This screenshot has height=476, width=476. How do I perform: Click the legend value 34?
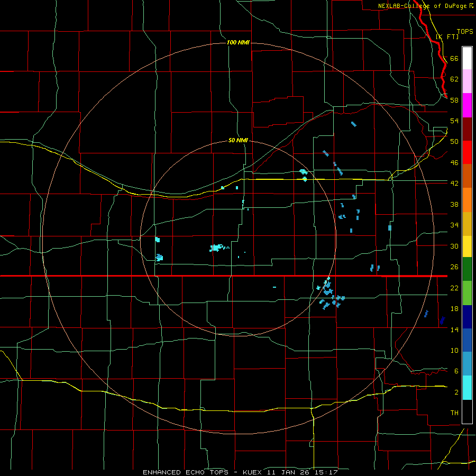454,225
